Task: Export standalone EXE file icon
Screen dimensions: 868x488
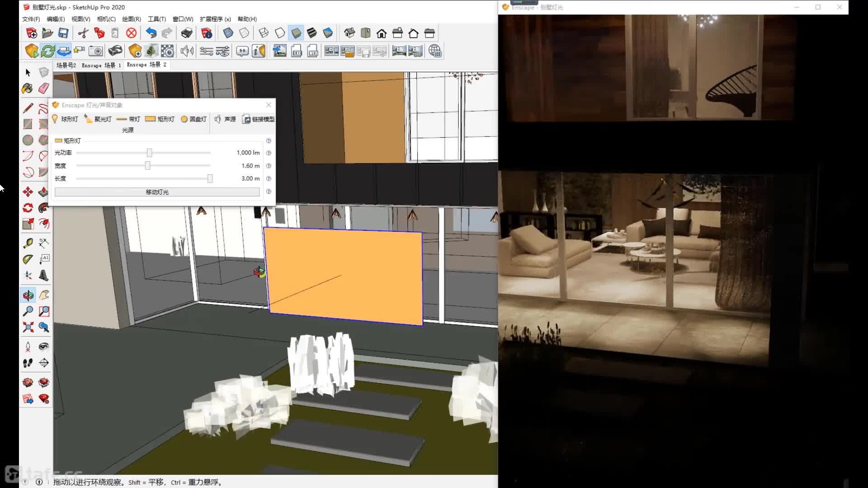Action: pyautogui.click(x=297, y=51)
